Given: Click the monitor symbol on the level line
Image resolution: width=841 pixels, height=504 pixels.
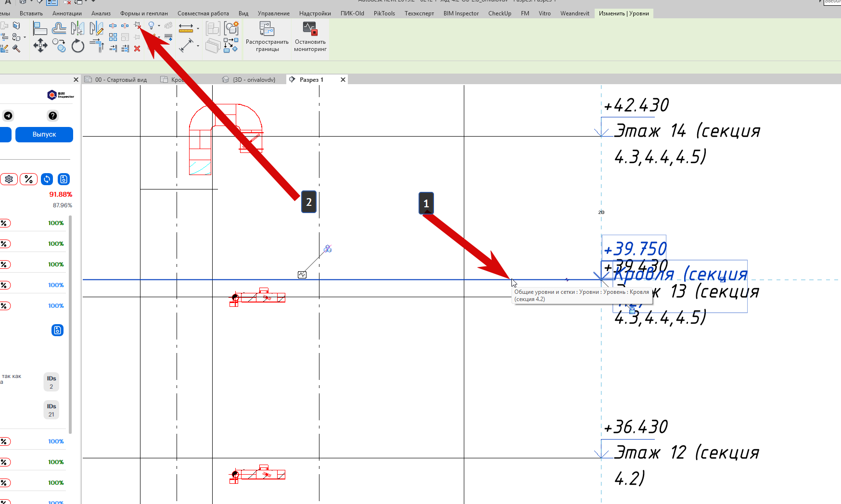Looking at the screenshot, I should tap(302, 275).
